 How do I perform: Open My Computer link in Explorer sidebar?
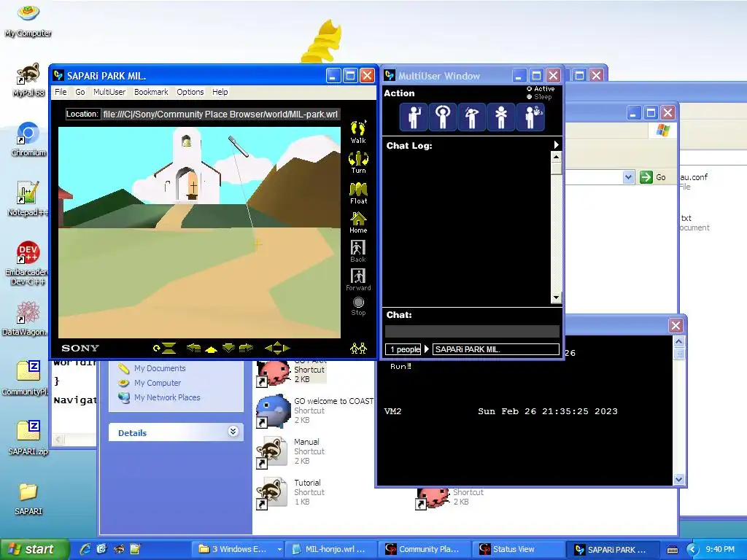click(158, 383)
